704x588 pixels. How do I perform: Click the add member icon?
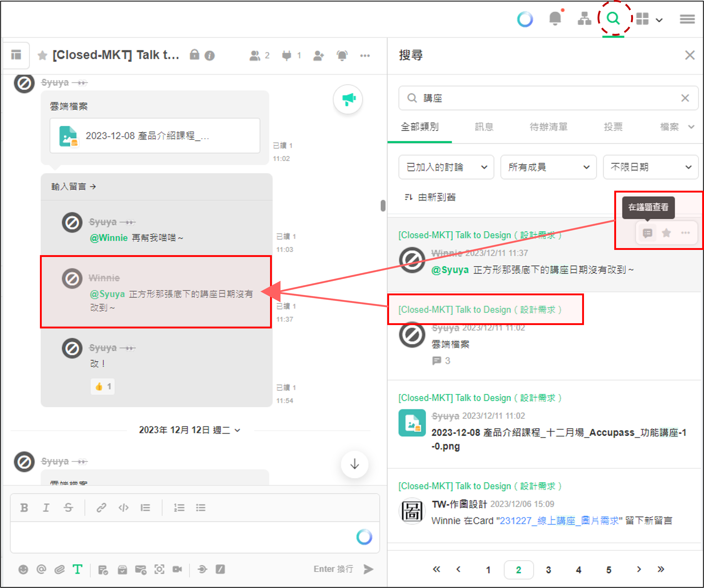click(318, 56)
